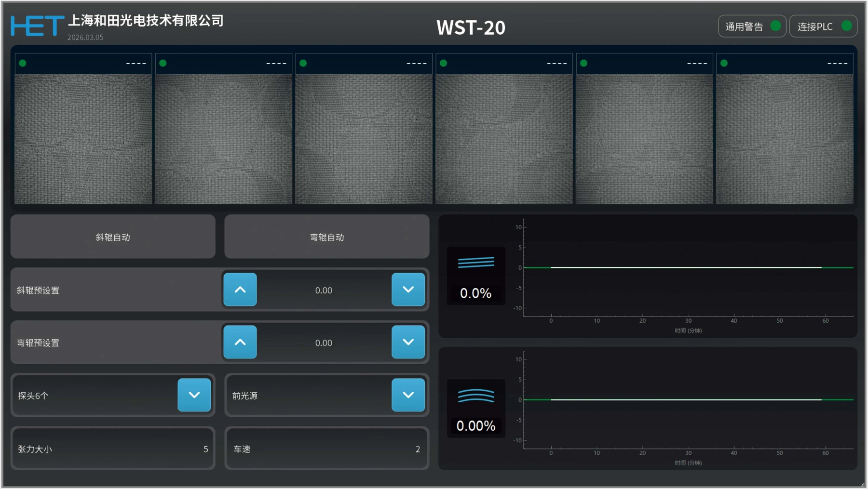
Task: Click the 斜辊预设置 label
Action: click(x=38, y=291)
